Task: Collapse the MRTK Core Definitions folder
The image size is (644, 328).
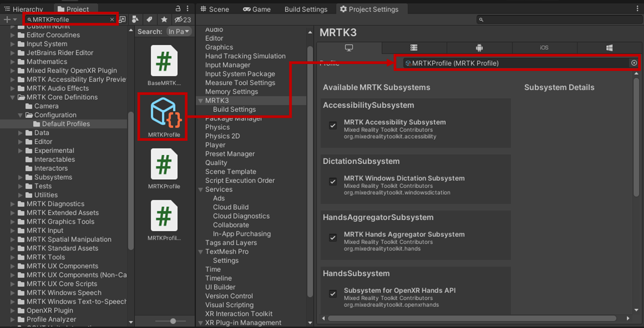Action: coord(13,97)
